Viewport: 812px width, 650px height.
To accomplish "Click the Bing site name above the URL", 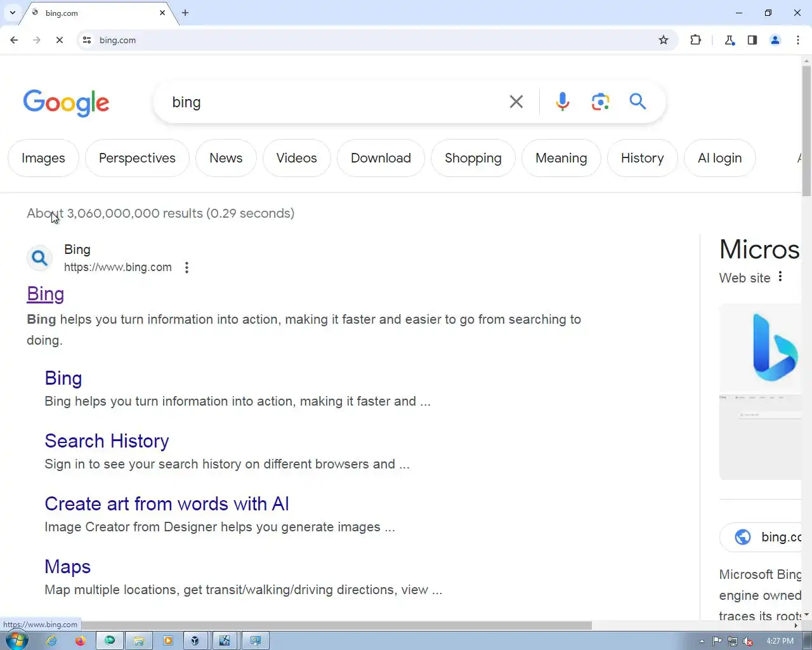I will click(77, 249).
